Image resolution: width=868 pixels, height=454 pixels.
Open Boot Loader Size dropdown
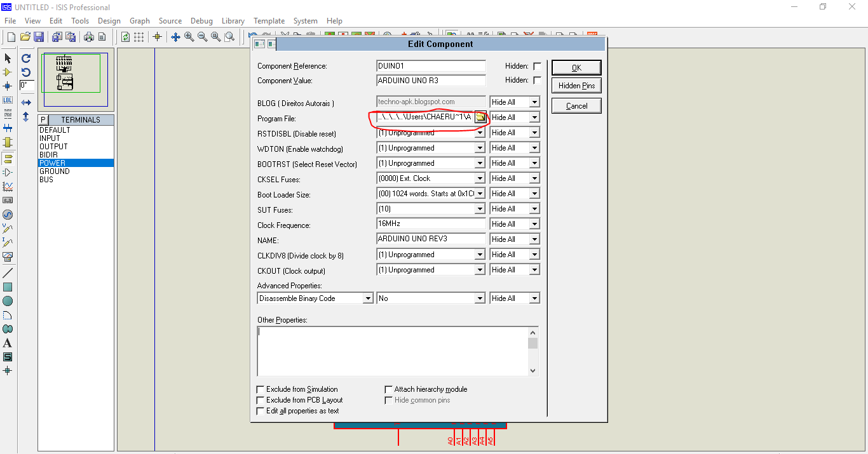[480, 194]
